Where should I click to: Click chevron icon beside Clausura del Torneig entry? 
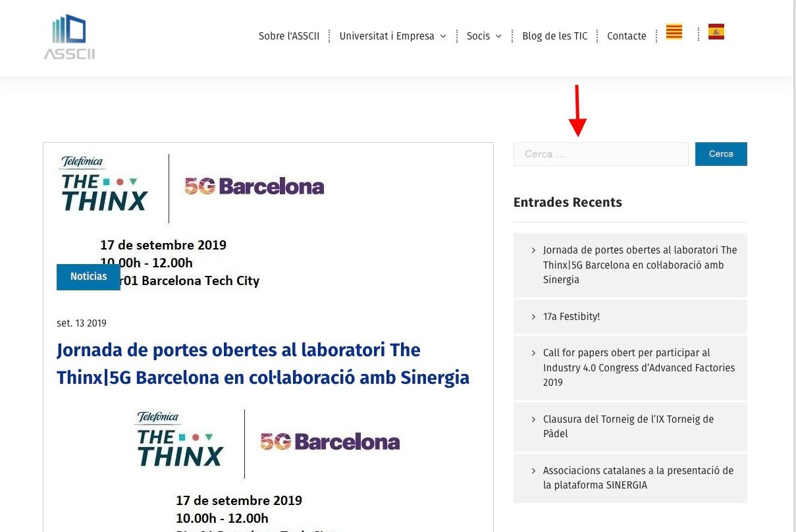tap(533, 419)
